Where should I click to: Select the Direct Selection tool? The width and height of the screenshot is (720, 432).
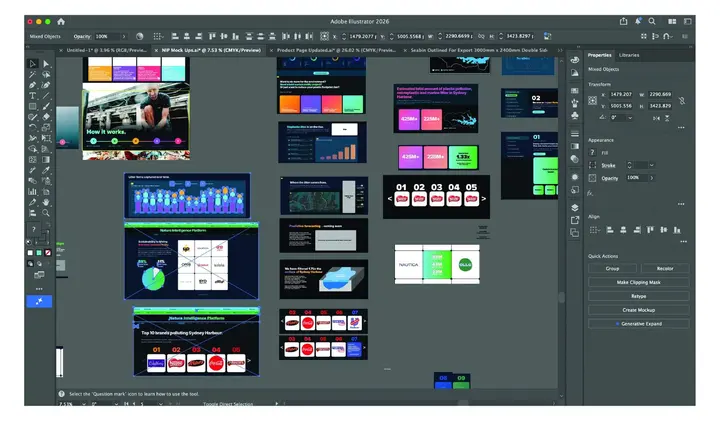[46, 64]
